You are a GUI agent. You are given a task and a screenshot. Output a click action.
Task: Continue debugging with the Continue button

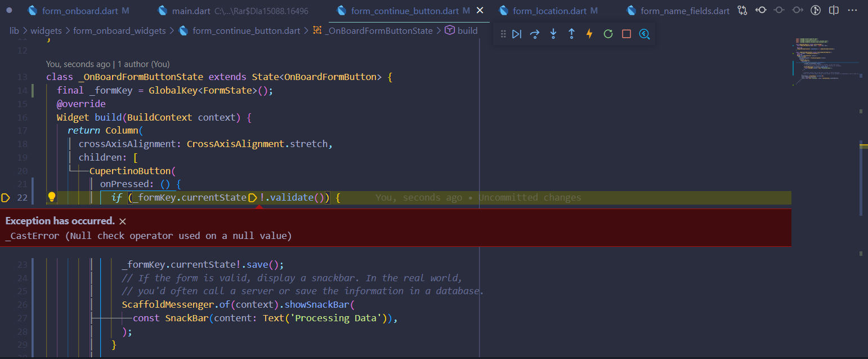pos(517,34)
